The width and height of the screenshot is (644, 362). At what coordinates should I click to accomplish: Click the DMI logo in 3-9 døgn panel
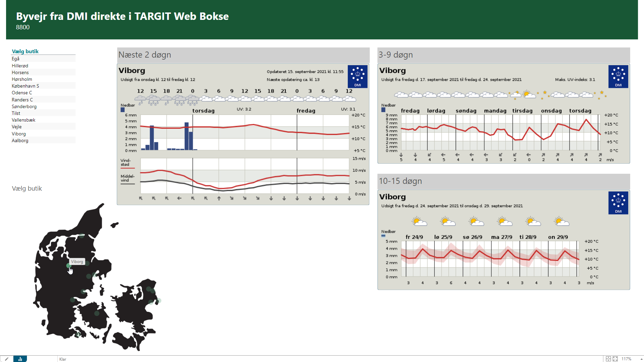click(618, 76)
